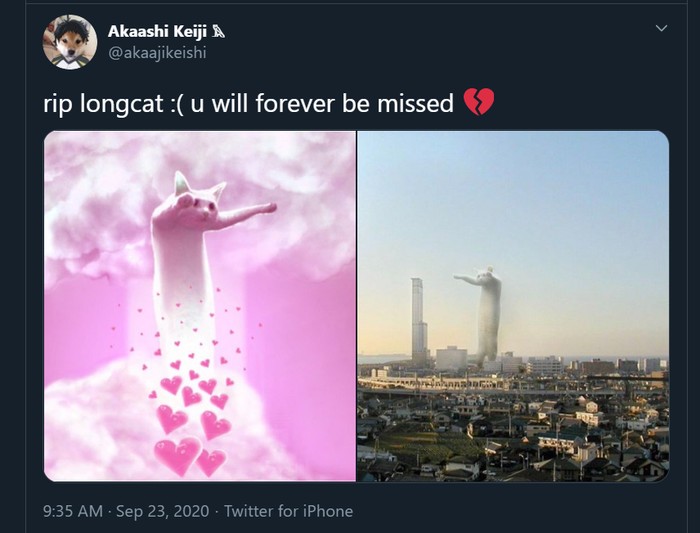Click the Twitter for iPhone source link
The width and height of the screenshot is (700, 533).
click(x=288, y=511)
